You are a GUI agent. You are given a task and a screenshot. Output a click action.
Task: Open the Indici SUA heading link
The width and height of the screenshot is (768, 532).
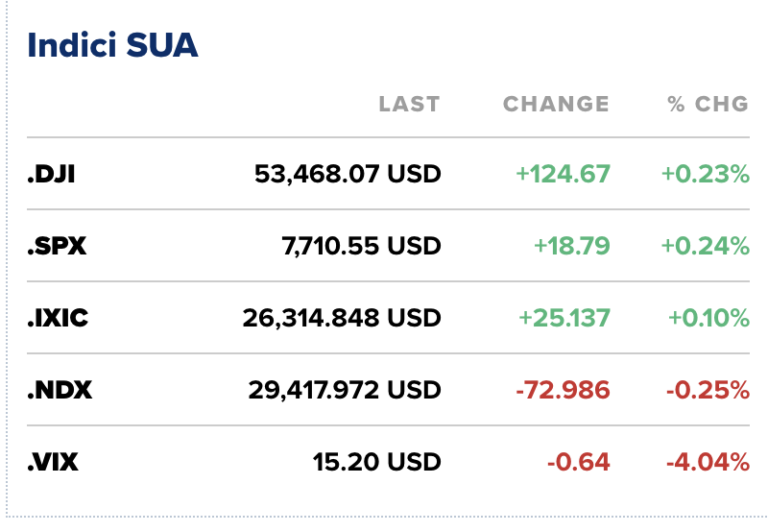tap(112, 45)
